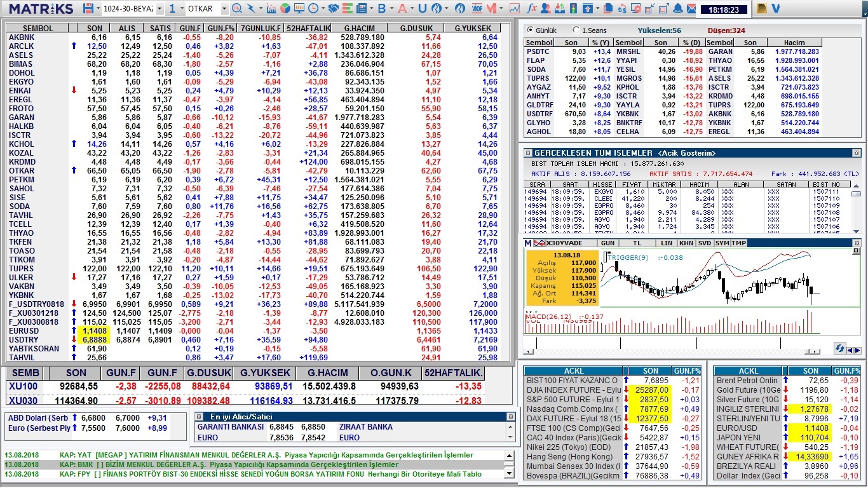This screenshot has height=488, width=868.
Task: Select the SVD tab in the X30YVADE chart
Action: point(705,243)
